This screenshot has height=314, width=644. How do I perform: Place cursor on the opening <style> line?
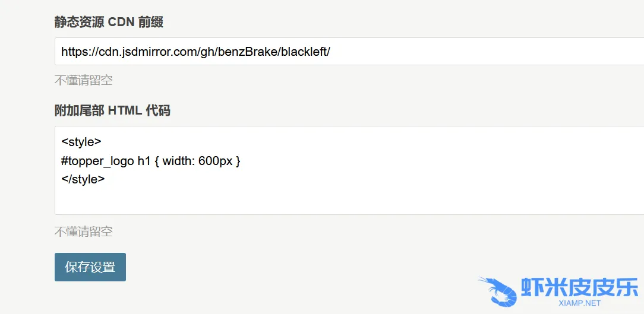[81, 142]
